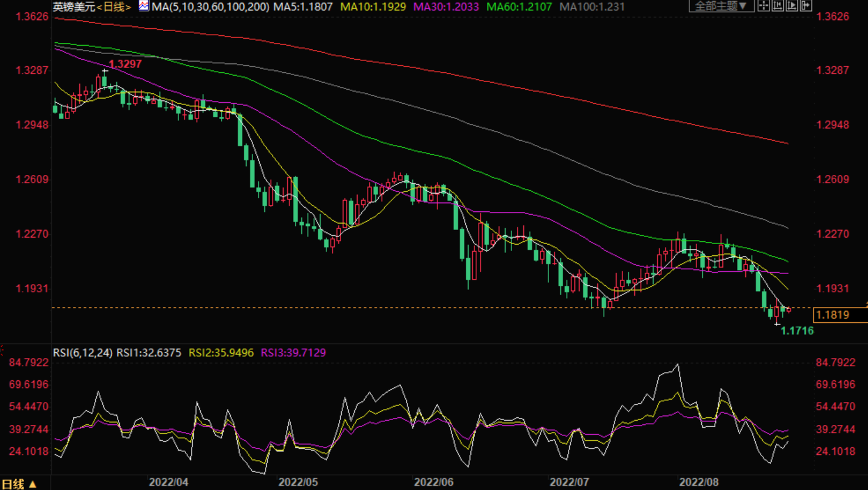Click the MA10:1.1929 value label
Viewport: 868px width, 490px height.
click(x=373, y=7)
